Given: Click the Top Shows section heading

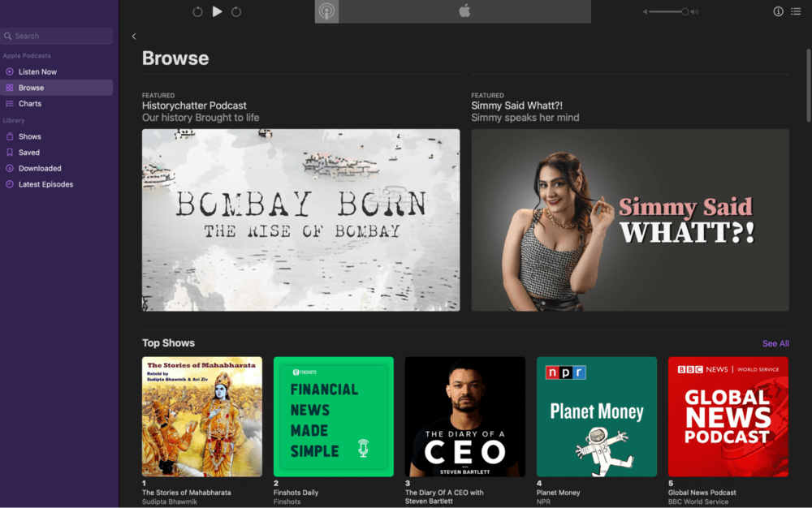Looking at the screenshot, I should click(168, 343).
